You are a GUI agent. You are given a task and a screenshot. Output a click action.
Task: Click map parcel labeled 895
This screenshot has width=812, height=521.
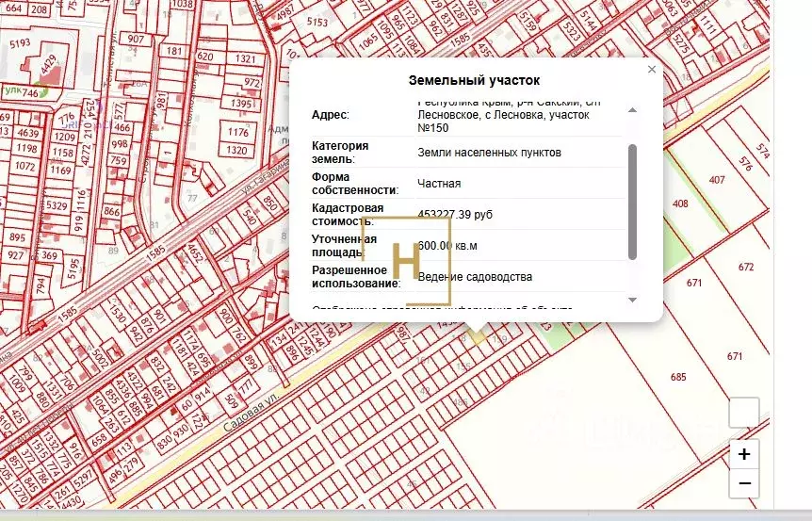click(x=17, y=237)
